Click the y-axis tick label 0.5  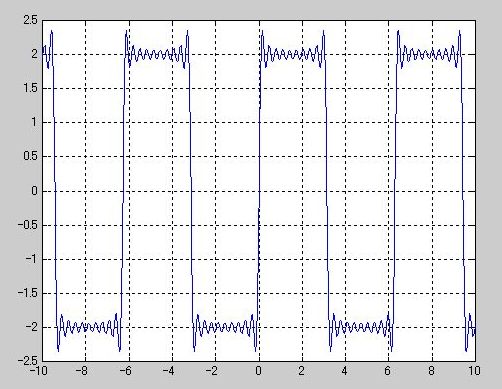tap(30, 156)
